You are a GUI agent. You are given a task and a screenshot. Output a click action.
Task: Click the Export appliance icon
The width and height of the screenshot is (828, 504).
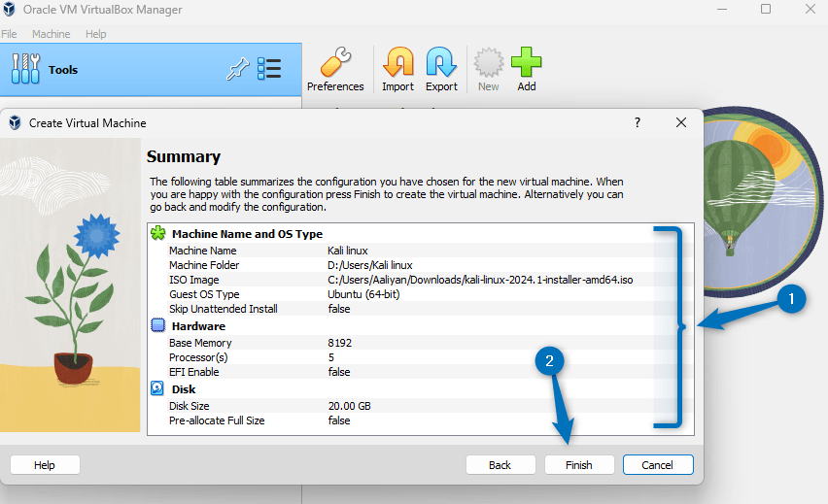coord(441,62)
